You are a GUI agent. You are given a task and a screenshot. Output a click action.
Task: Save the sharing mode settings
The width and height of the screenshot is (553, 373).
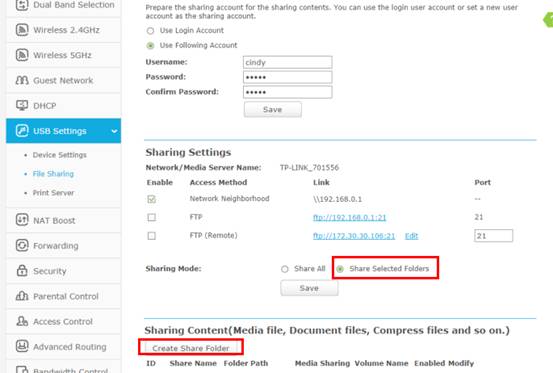[x=309, y=288]
